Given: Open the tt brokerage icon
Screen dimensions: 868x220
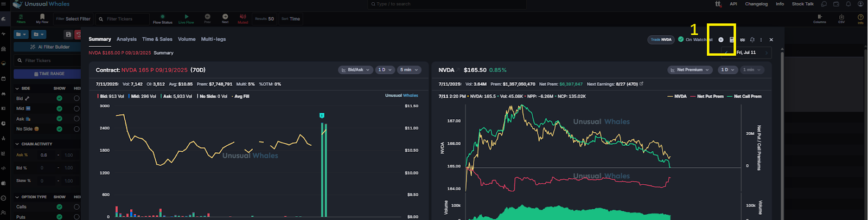Looking at the screenshot, I should (x=718, y=4).
